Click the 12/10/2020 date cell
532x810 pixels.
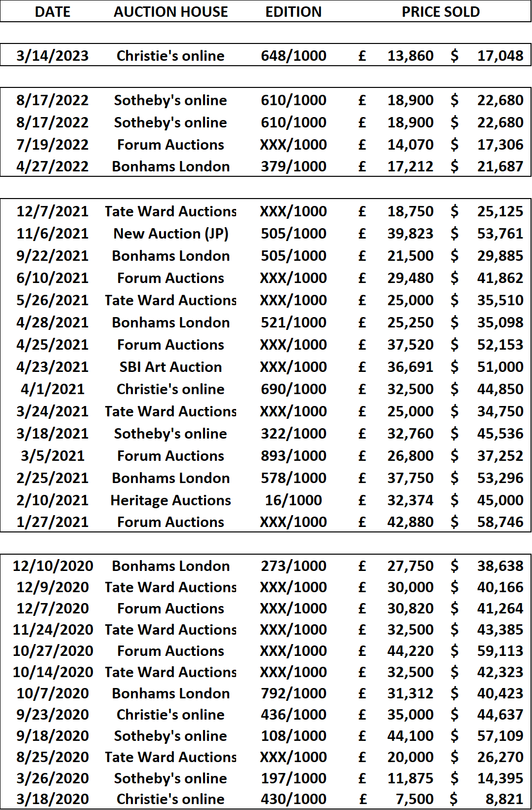(x=53, y=566)
